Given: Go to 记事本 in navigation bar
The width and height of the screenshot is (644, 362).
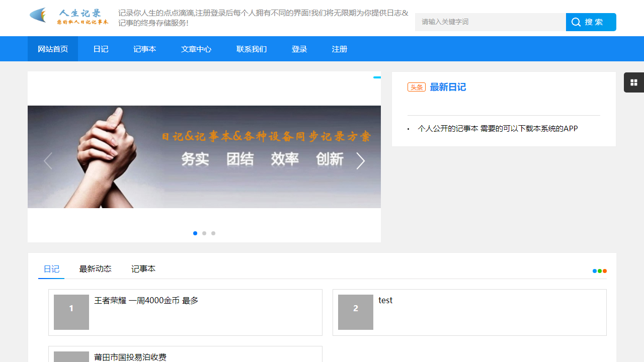Looking at the screenshot, I should pos(144,49).
